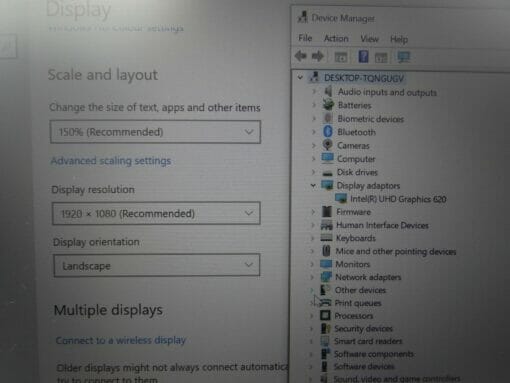510x383 pixels.
Task: Select the Network adapters icon
Action: pyautogui.click(x=326, y=277)
